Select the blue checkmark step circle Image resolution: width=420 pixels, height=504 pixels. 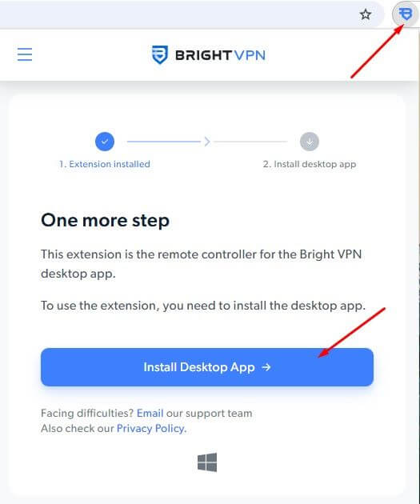(105, 142)
